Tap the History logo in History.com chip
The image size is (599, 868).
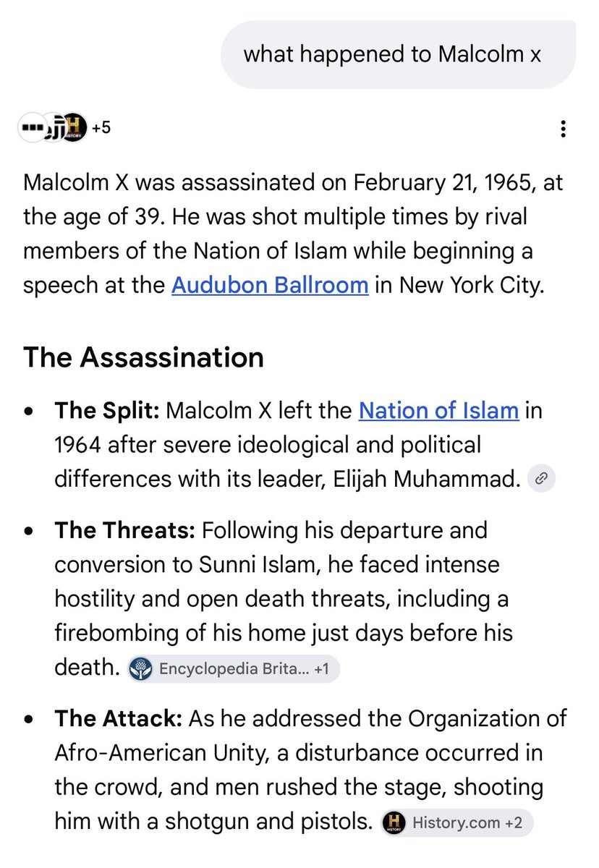394,822
